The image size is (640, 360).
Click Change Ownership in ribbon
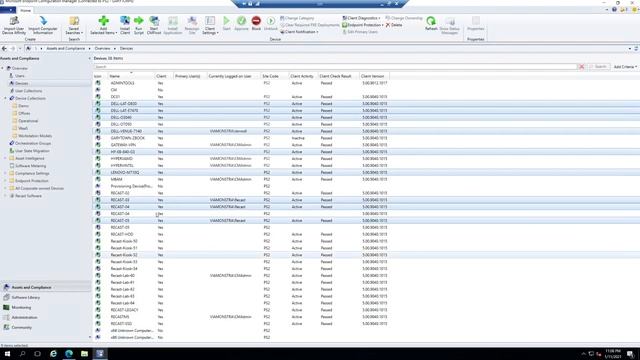(404, 18)
